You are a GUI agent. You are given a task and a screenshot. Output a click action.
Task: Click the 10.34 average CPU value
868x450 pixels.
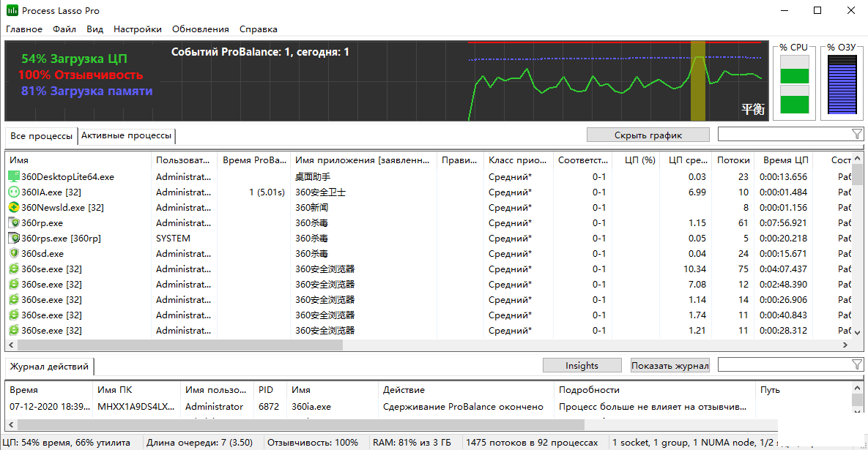pyautogui.click(x=694, y=269)
